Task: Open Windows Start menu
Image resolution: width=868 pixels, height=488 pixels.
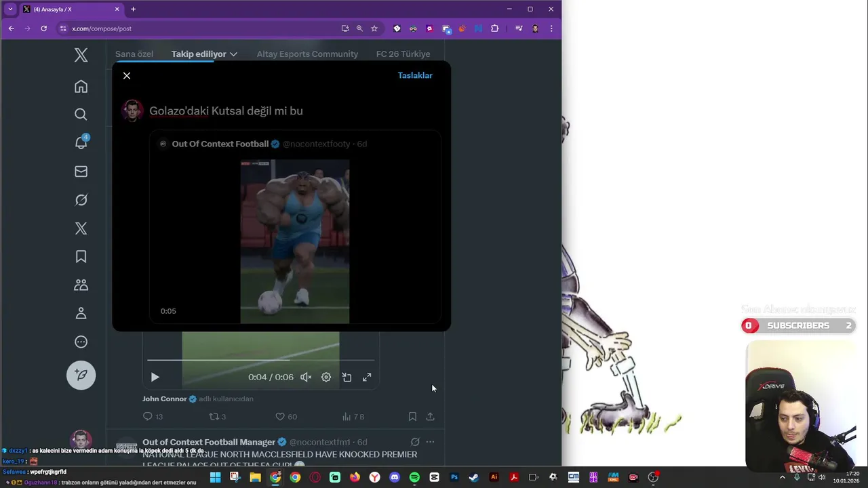Action: 215,477
